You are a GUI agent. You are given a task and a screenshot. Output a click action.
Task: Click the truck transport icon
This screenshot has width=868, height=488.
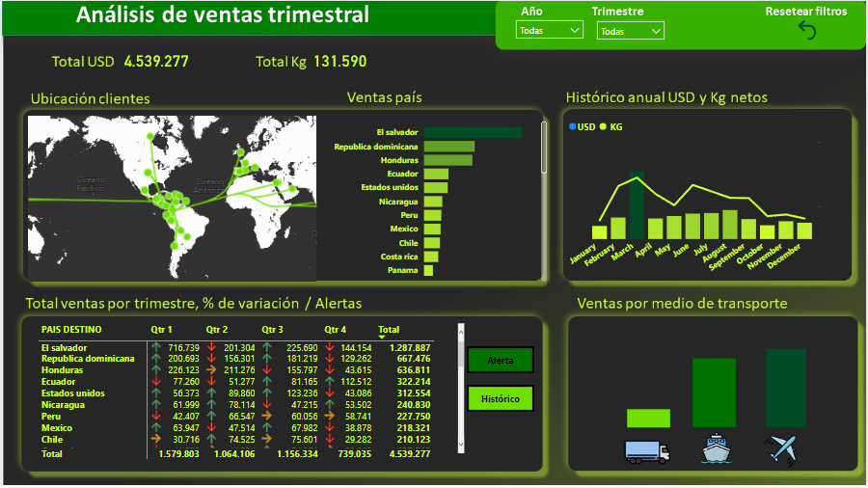(647, 451)
